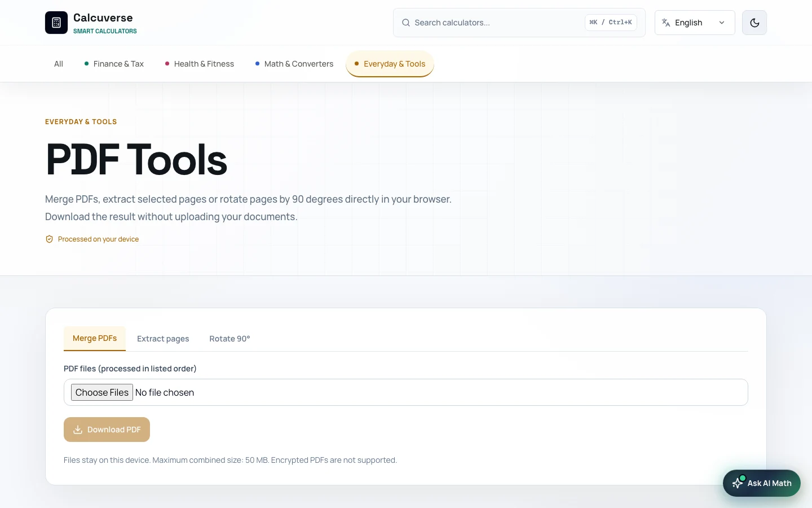
Task: Click the Download PDF button
Action: coord(107,430)
